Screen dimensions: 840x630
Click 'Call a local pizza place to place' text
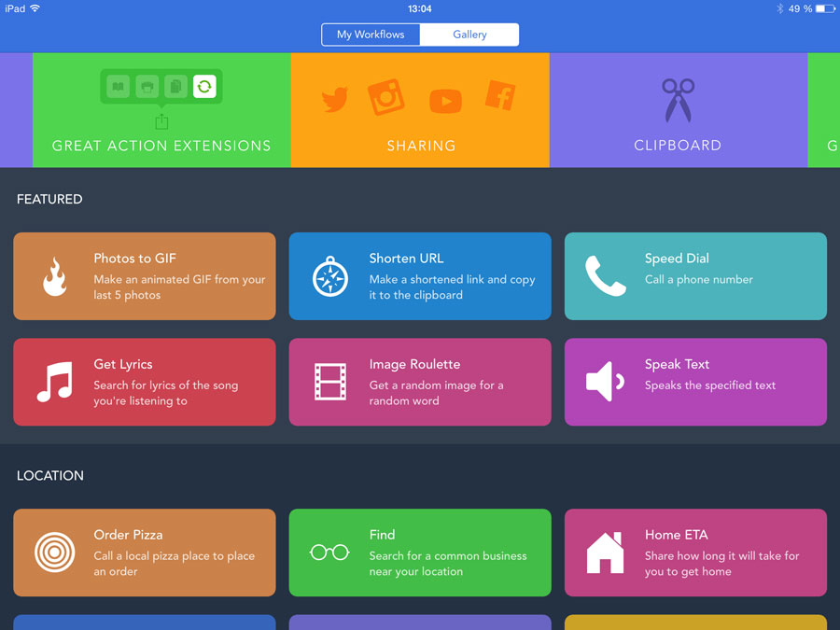pos(175,556)
